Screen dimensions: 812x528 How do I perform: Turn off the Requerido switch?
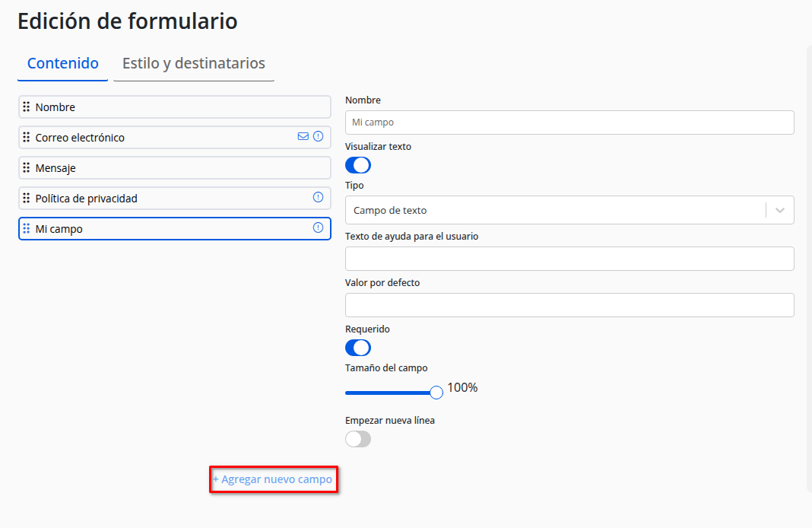(358, 348)
